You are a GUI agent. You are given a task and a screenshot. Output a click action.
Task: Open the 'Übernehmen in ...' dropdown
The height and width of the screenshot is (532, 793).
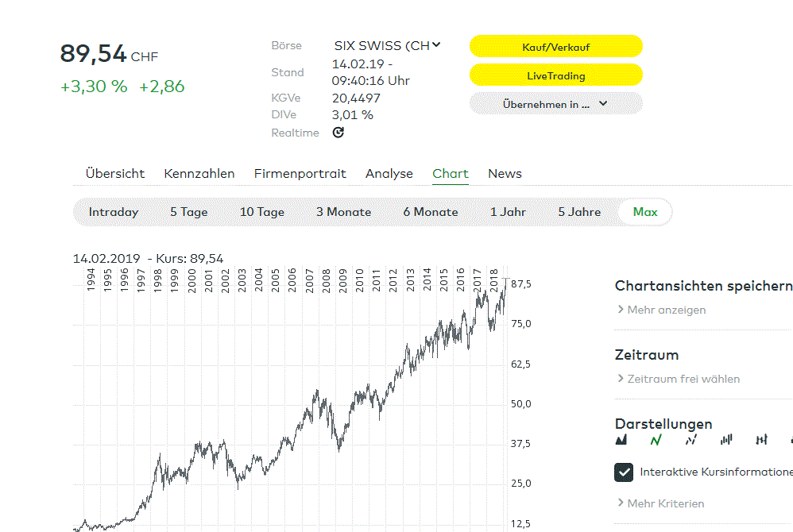coord(555,104)
